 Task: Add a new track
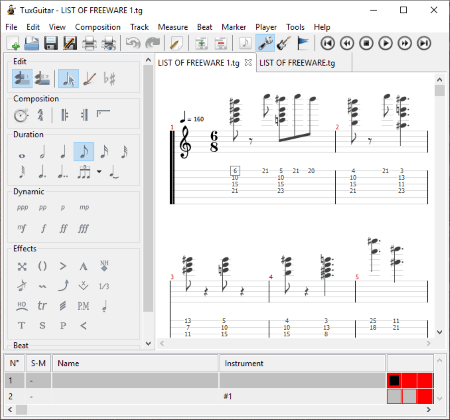(201, 43)
